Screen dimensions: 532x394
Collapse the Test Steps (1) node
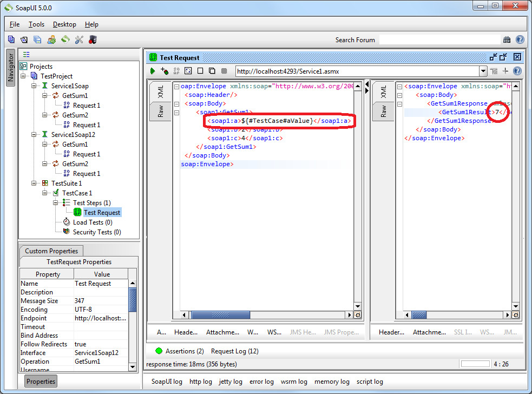55,202
